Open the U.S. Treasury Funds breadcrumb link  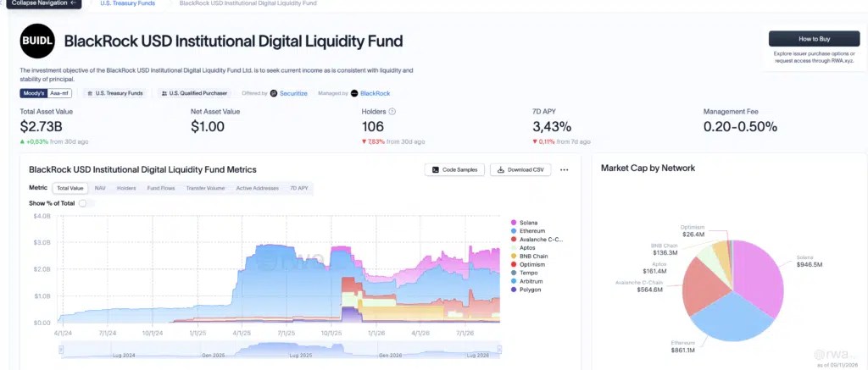(x=128, y=3)
